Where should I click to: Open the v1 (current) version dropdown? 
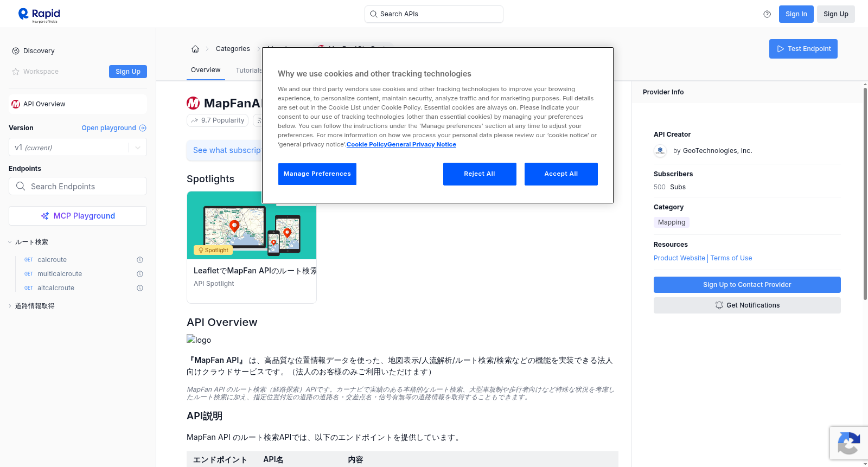coord(78,148)
